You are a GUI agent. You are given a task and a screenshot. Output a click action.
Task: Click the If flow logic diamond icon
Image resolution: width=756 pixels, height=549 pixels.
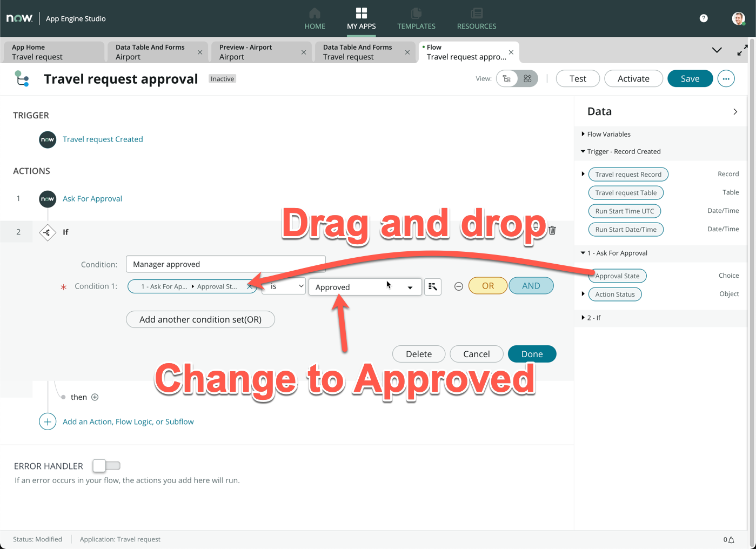click(48, 232)
